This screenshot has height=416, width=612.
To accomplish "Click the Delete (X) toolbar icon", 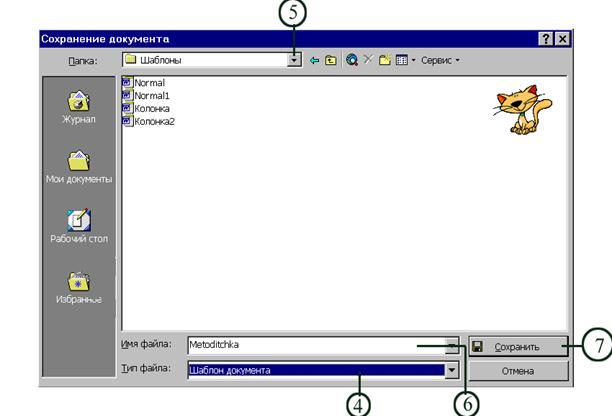I will coord(368,60).
